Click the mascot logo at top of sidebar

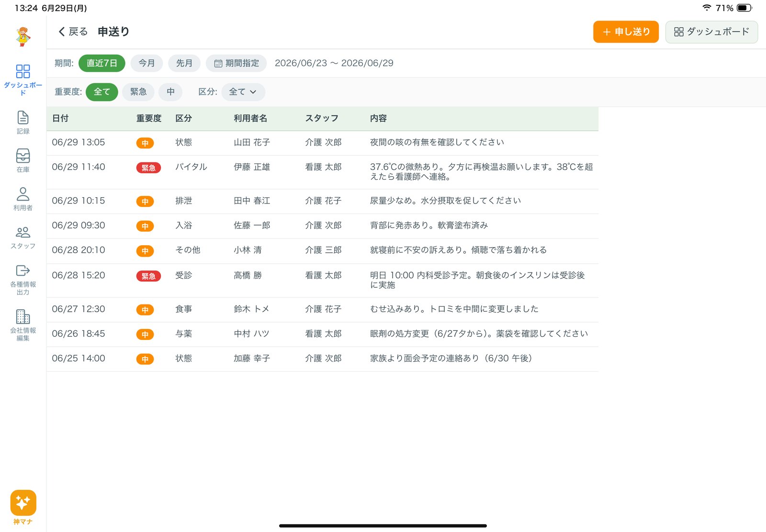point(23,36)
